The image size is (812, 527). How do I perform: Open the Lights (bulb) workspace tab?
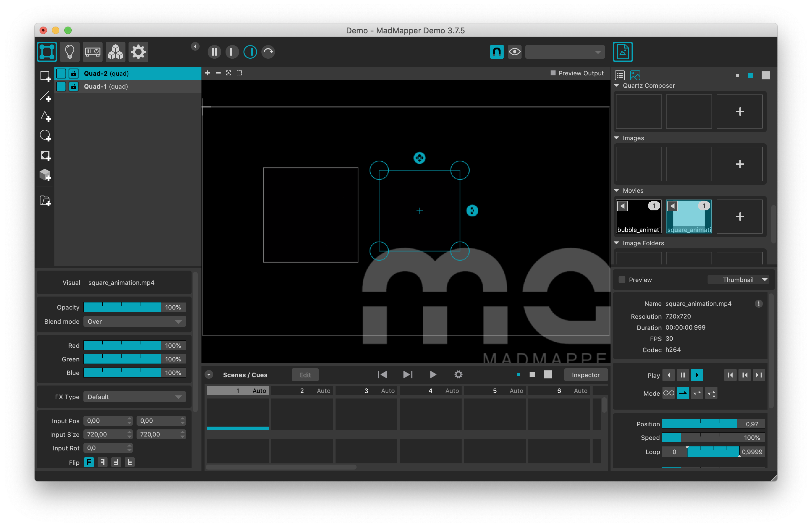70,52
